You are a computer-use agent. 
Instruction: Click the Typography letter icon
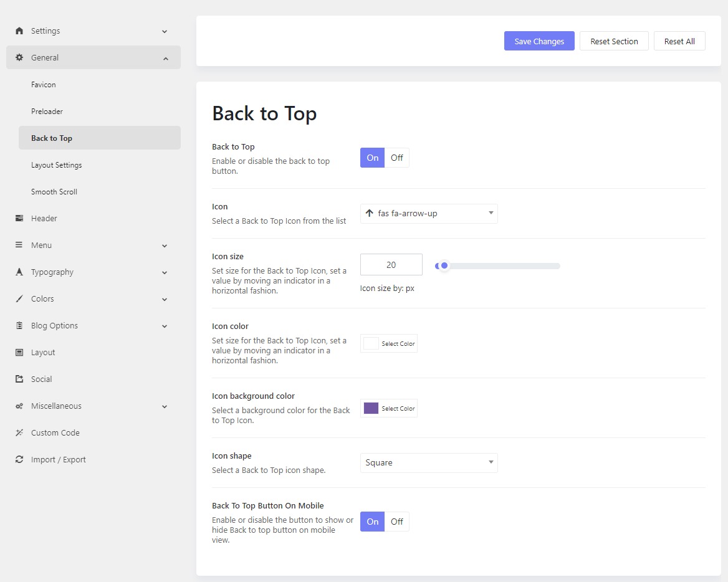pyautogui.click(x=19, y=272)
